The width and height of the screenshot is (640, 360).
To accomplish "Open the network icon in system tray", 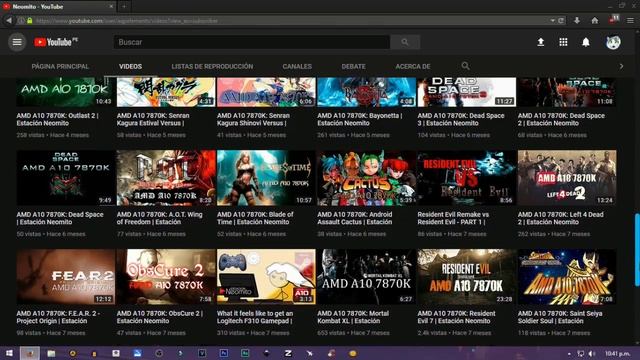I will (580, 353).
